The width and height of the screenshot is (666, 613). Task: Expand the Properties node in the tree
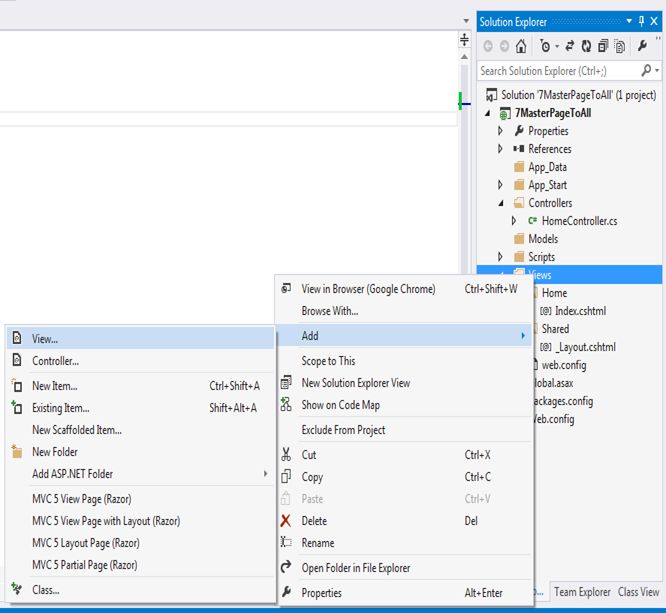(501, 131)
